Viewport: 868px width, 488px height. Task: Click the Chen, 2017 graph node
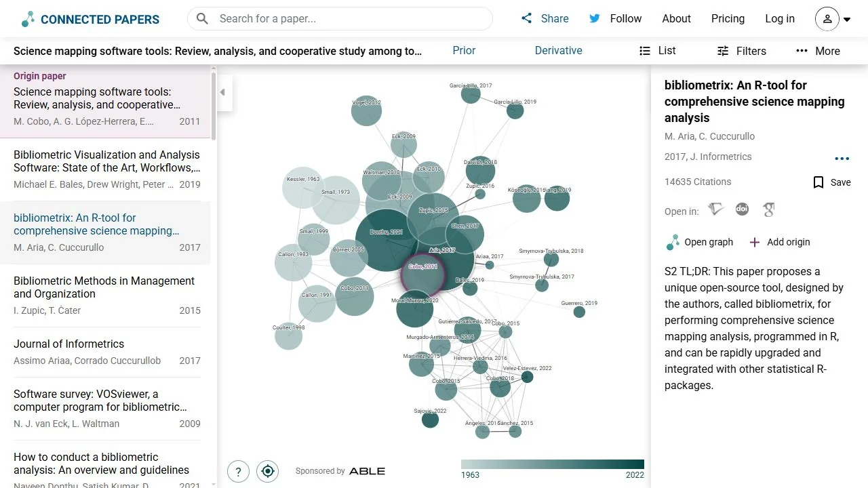tap(465, 234)
